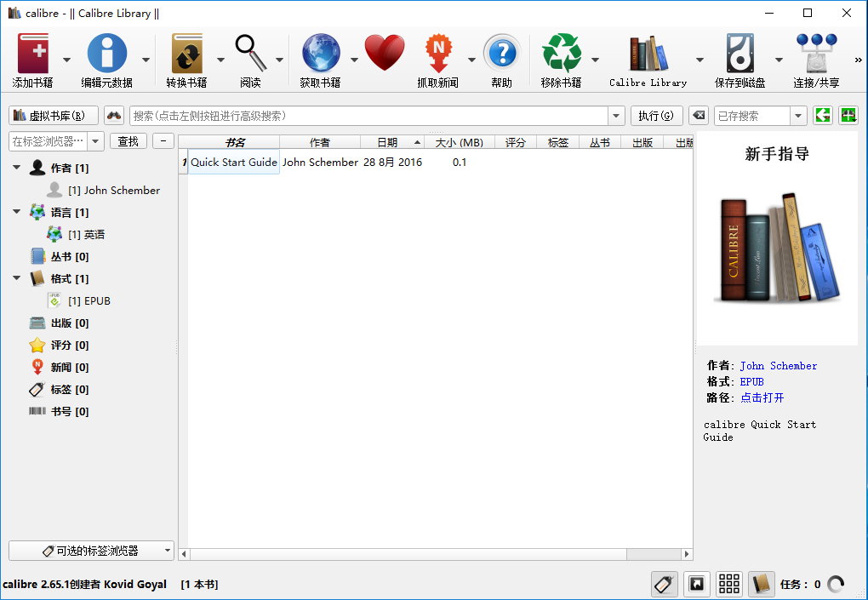
Task: Sort by 大小 (MB) column header
Action: (460, 142)
